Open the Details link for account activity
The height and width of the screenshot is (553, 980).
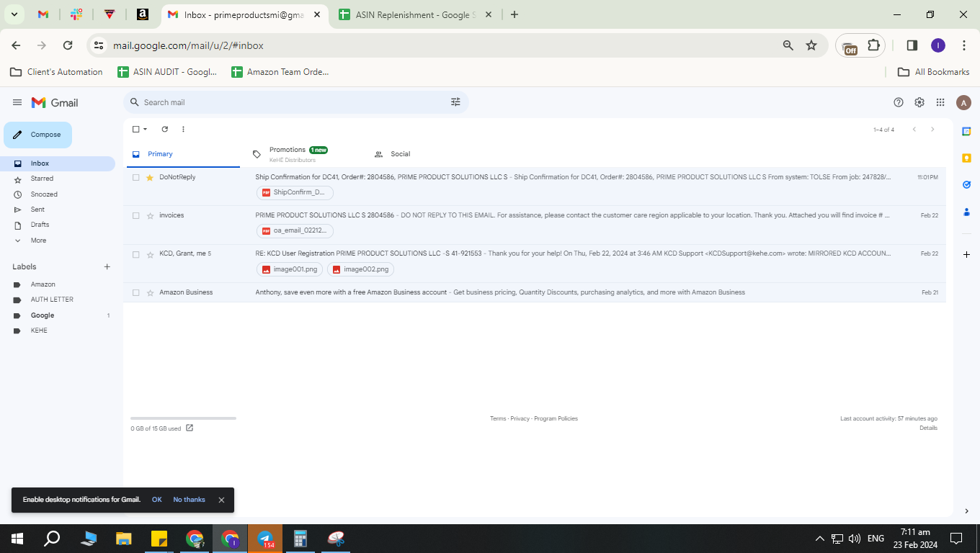(928, 428)
